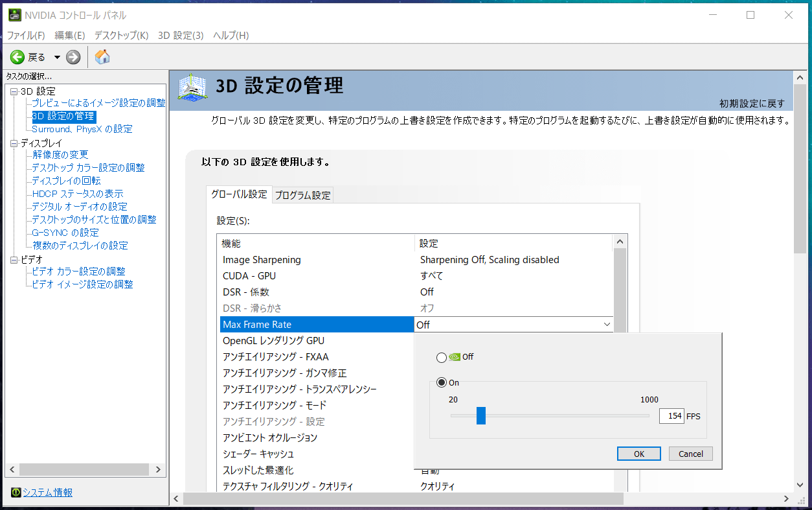This screenshot has width=812, height=510.
Task: Collapse the ビデオ tree node
Action: (14, 260)
